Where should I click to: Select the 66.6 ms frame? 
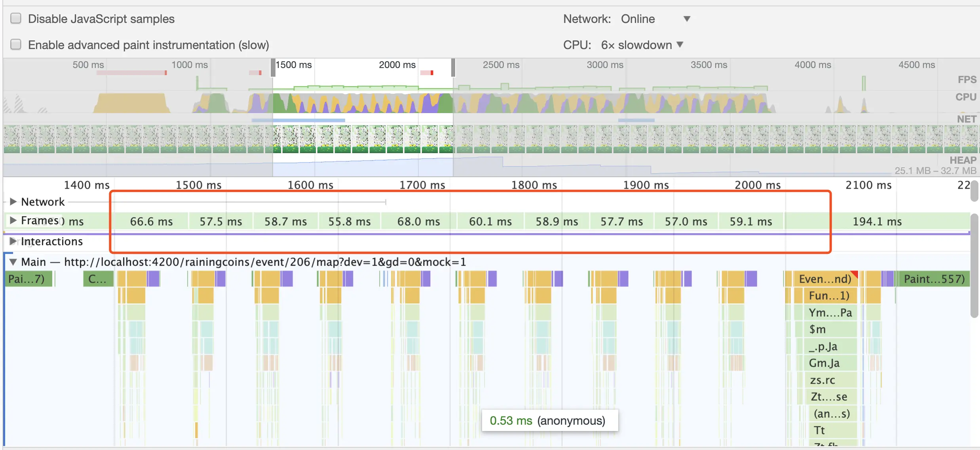pyautogui.click(x=151, y=221)
